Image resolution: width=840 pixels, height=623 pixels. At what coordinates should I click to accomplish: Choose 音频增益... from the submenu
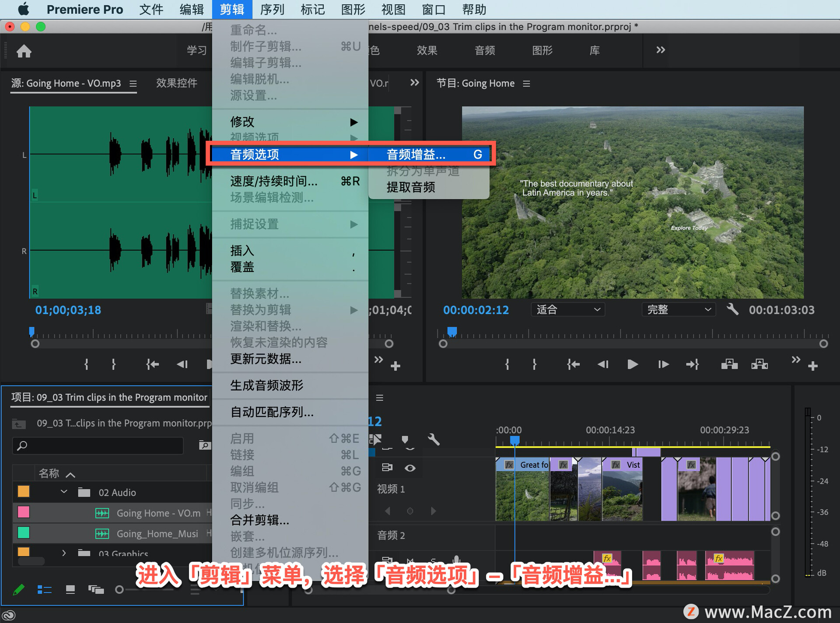pos(416,154)
